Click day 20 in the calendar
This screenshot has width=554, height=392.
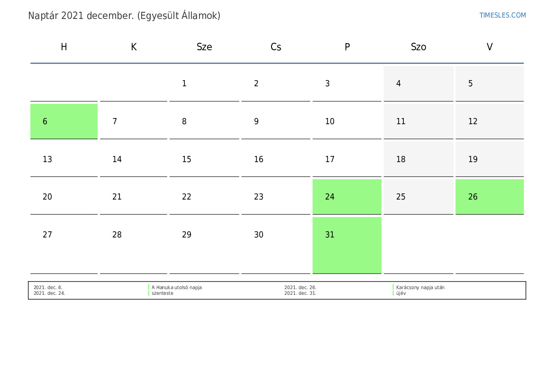pyautogui.click(x=64, y=197)
